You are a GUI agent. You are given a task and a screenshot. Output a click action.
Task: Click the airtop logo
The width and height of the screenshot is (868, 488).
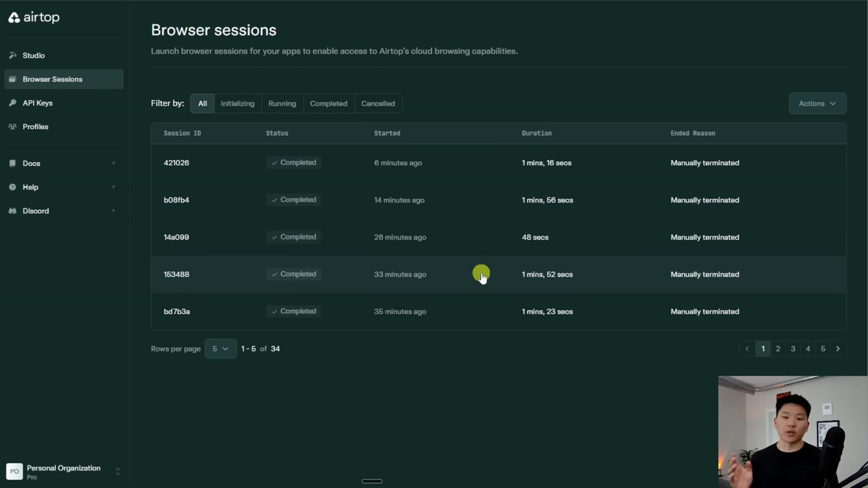point(34,17)
